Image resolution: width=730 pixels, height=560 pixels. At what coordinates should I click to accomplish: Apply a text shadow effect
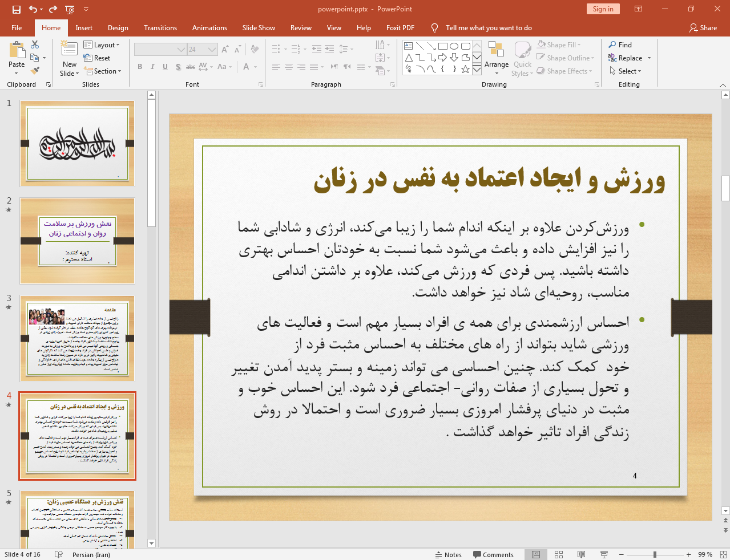coord(178,67)
